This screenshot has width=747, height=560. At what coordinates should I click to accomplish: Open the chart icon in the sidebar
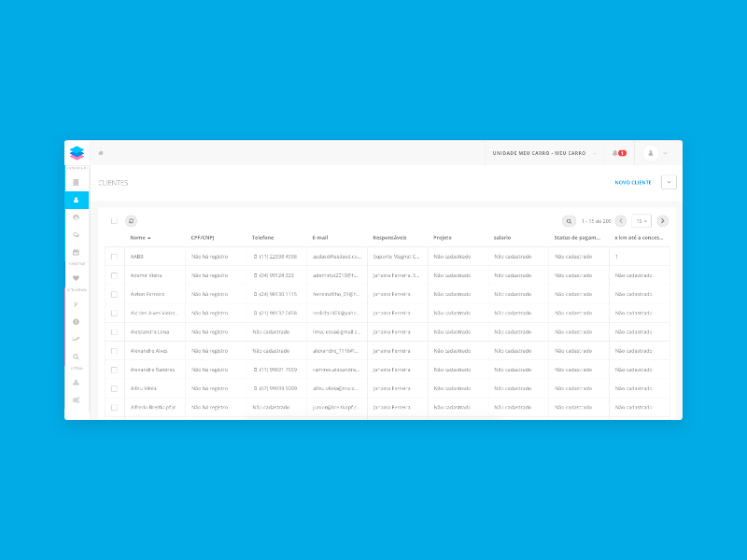pos(76,339)
